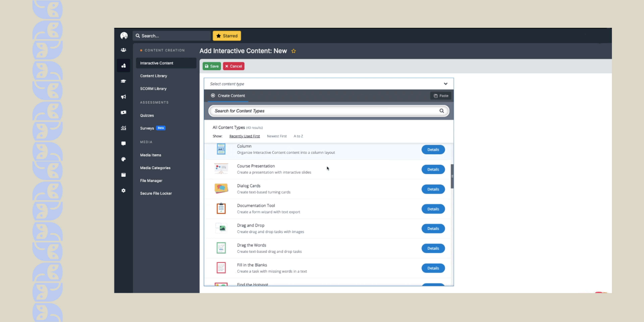Screen dimensions: 644x322
Task: Open Details for Drag and Drop
Action: pyautogui.click(x=433, y=228)
